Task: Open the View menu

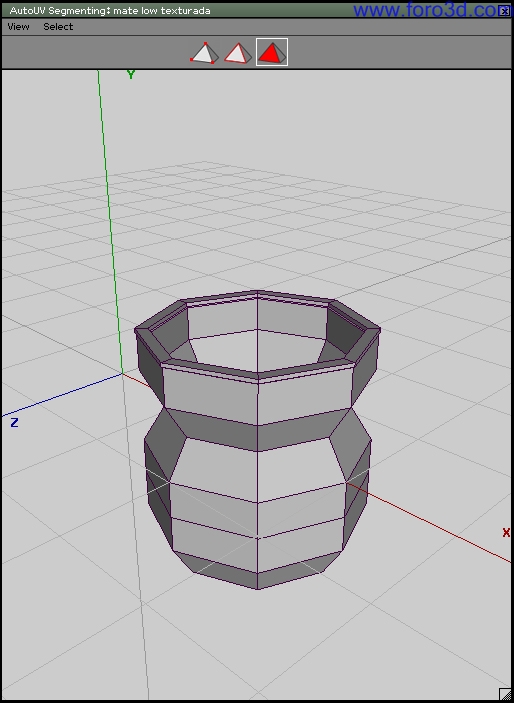Action: [x=18, y=27]
